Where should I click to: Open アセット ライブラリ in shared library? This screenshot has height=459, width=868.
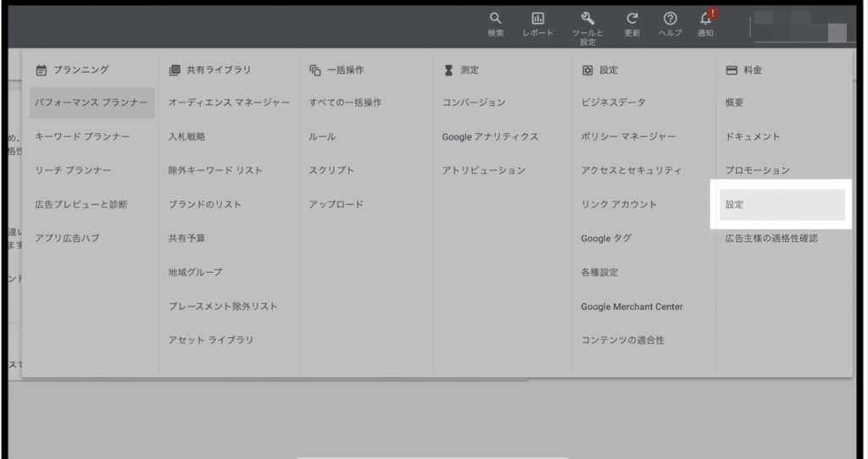pyautogui.click(x=211, y=340)
